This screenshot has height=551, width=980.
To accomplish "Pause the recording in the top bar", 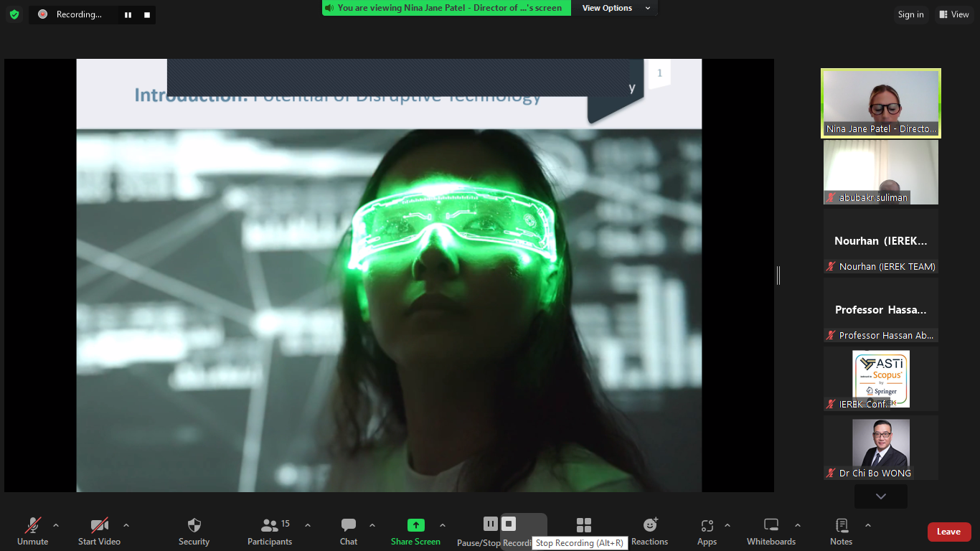I will coord(128,14).
